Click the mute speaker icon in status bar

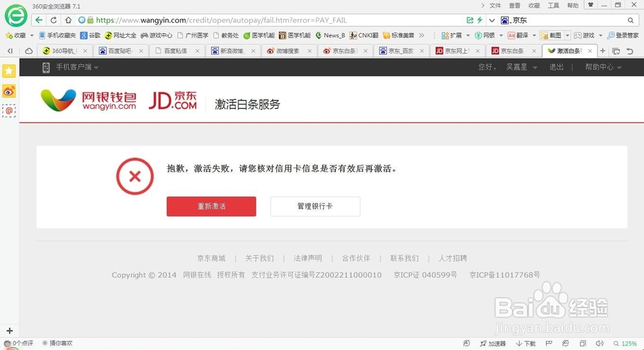[x=600, y=344]
